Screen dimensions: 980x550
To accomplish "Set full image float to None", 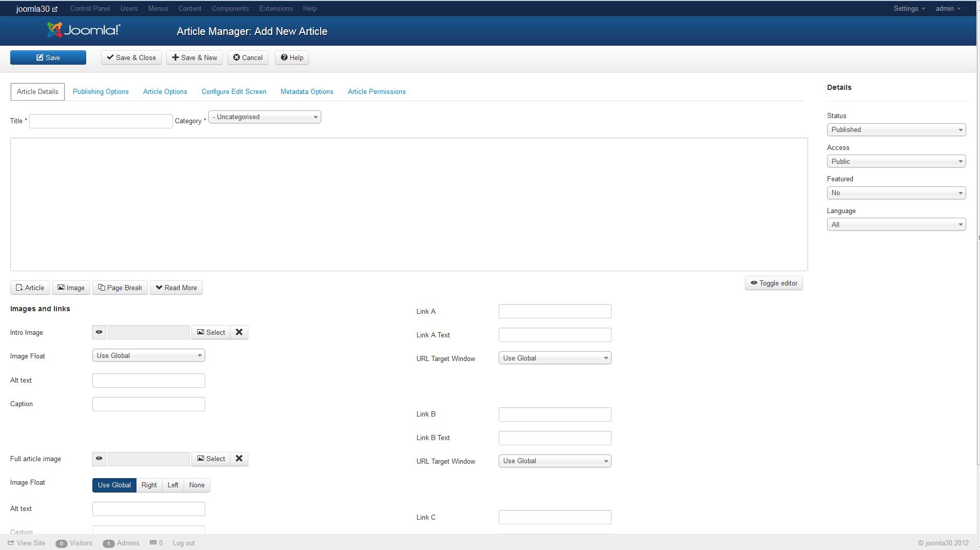I will 197,485.
